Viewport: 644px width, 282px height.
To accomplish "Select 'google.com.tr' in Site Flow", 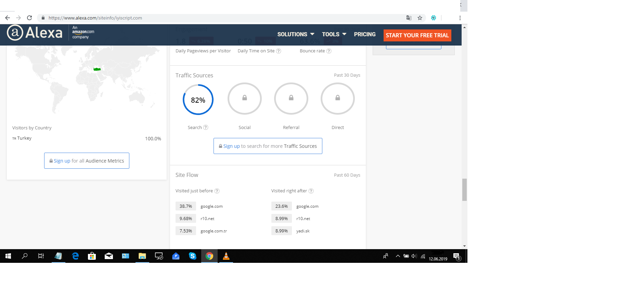I will click(x=214, y=231).
